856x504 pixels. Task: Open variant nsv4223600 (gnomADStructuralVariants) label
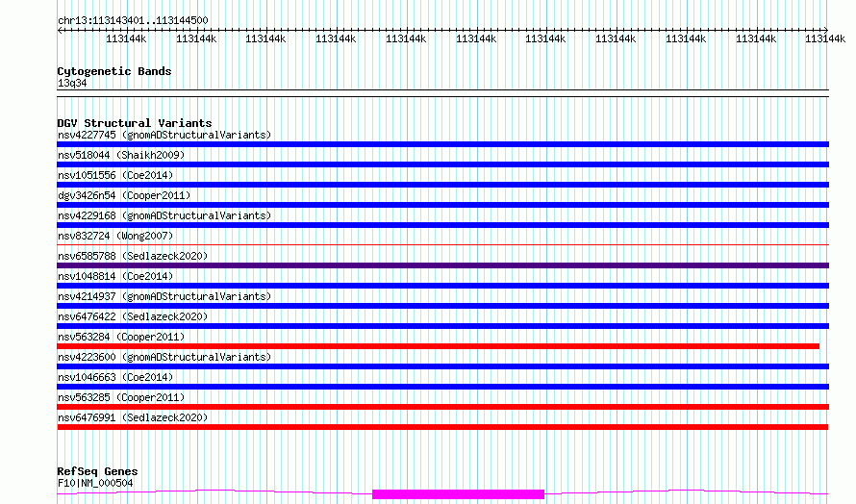click(164, 357)
